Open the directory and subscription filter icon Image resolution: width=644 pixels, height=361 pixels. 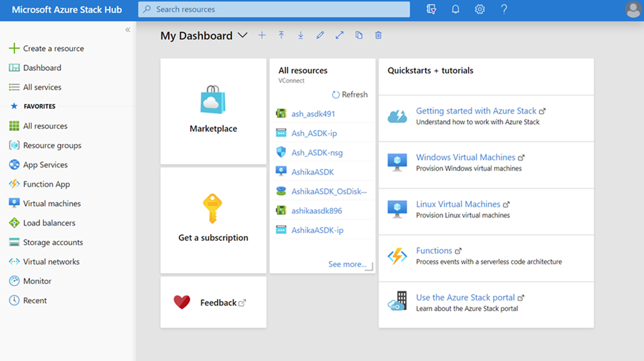pos(431,10)
